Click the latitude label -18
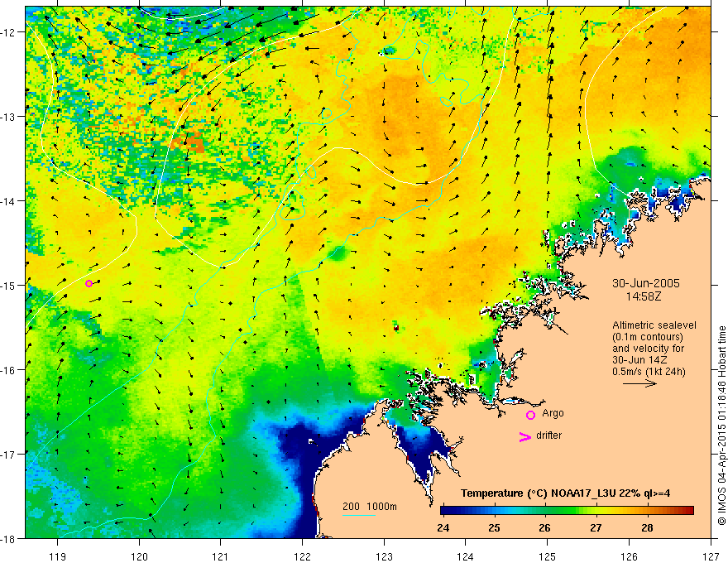 click(10, 538)
